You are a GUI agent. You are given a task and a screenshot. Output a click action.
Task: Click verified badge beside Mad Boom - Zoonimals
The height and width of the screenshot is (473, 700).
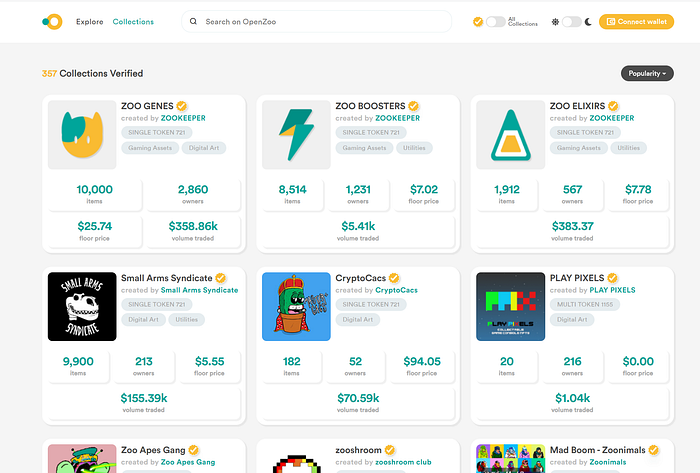pos(654,450)
